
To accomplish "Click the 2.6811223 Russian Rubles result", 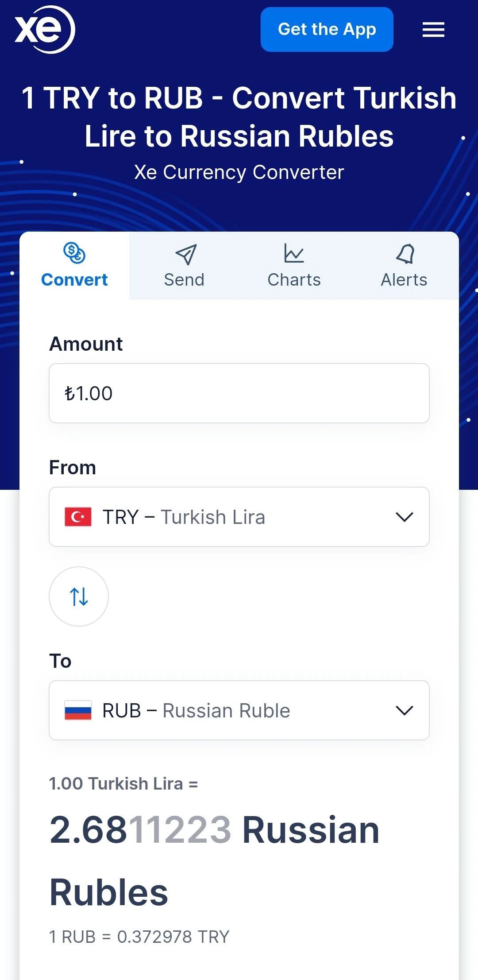I will click(215, 860).
